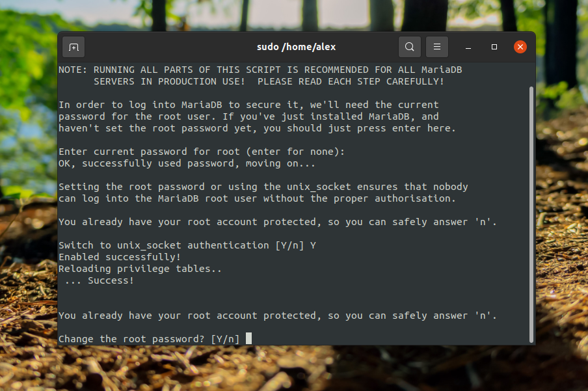This screenshot has height=391, width=588.
Task: Click the "Enabled successfully!" output line
Action: pos(111,257)
